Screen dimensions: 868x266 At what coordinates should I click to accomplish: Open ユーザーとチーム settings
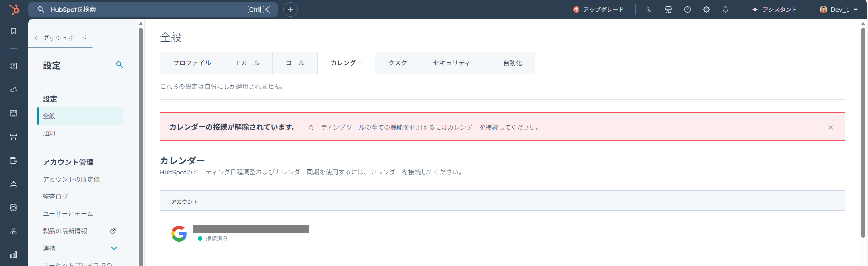[x=68, y=214]
